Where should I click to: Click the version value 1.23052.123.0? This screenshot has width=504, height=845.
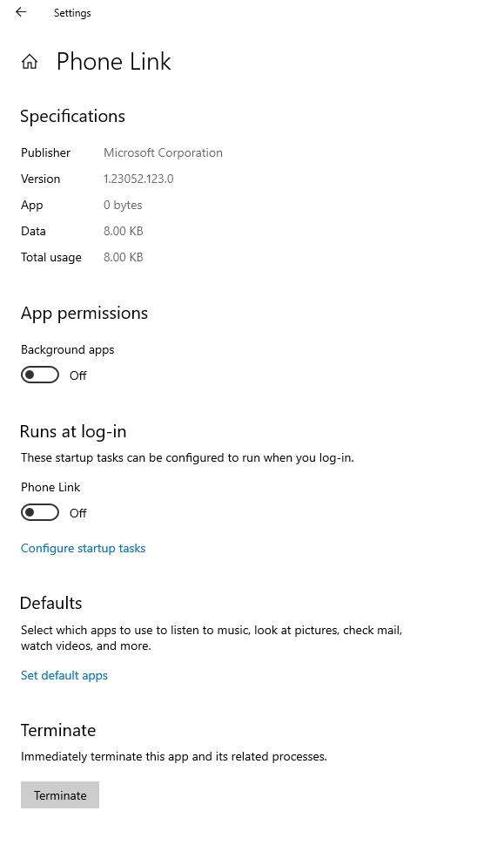[138, 179]
